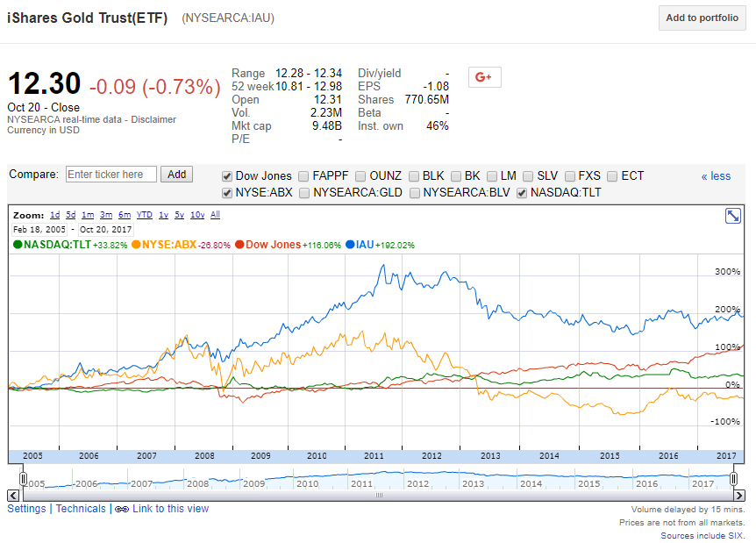
Task: Set chart zoom to 1d
Action: tap(55, 215)
